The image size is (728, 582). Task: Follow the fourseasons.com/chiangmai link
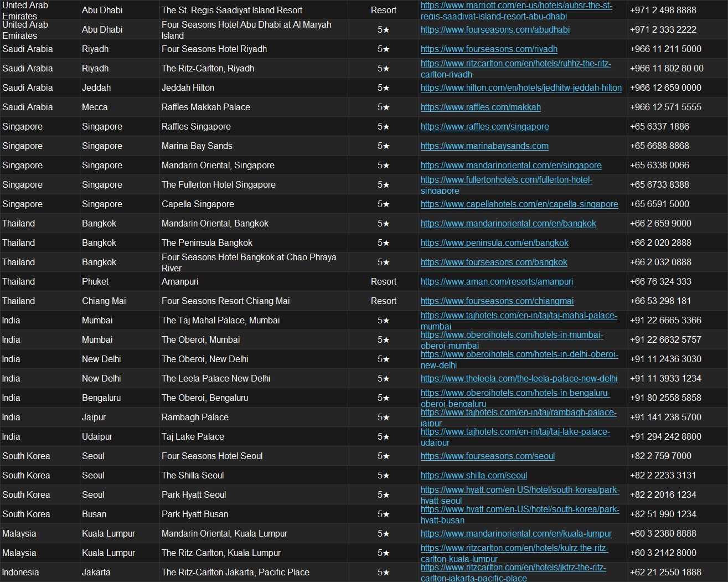(497, 301)
